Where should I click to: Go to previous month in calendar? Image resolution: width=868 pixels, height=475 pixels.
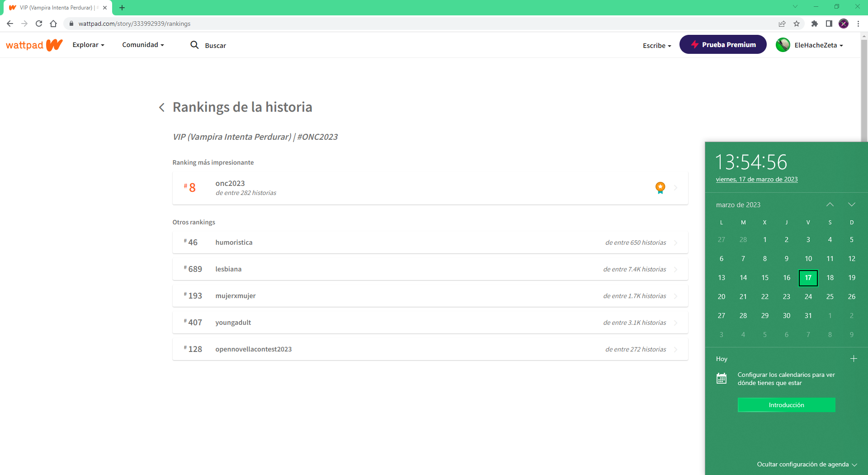point(830,204)
